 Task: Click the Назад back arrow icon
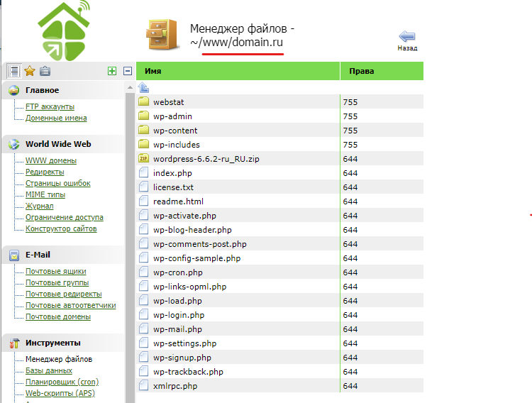(407, 37)
